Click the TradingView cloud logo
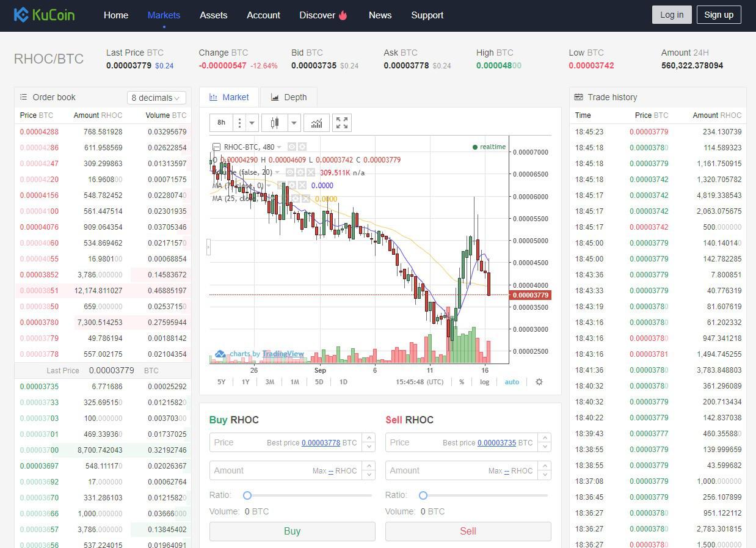The width and height of the screenshot is (756, 548). [220, 354]
